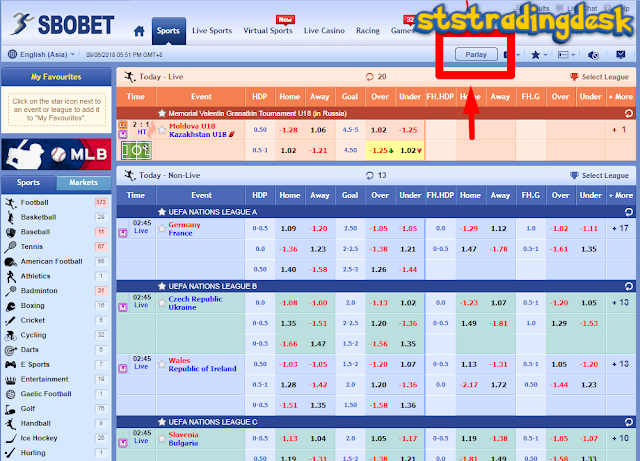Screen dimensions: 640x461
Task: Refresh UEFA Nations League B section
Action: [629, 286]
